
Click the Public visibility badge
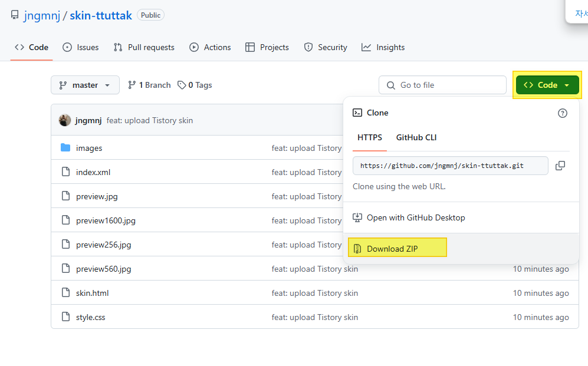click(151, 15)
